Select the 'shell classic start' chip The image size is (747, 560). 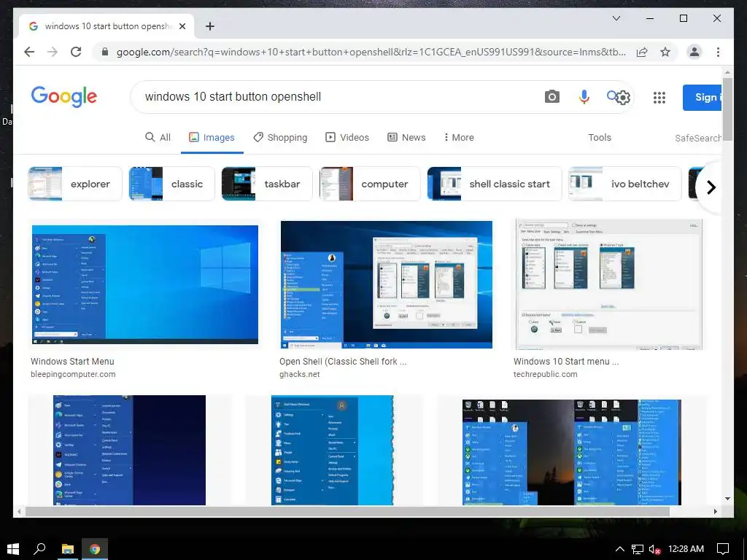(495, 184)
